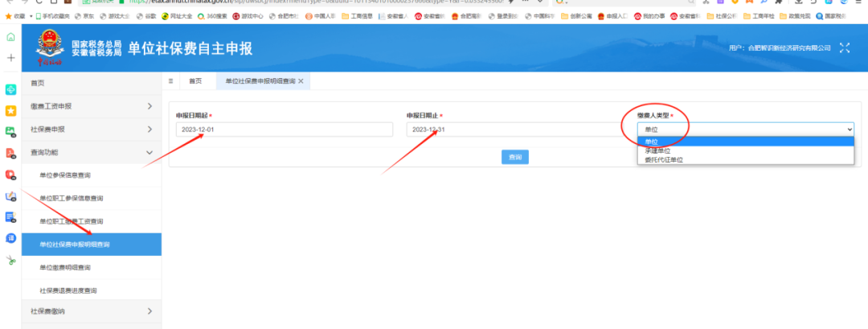This screenshot has width=868, height=329.
Task: Select 委托代征单位 option in dropdown list
Action: [746, 159]
